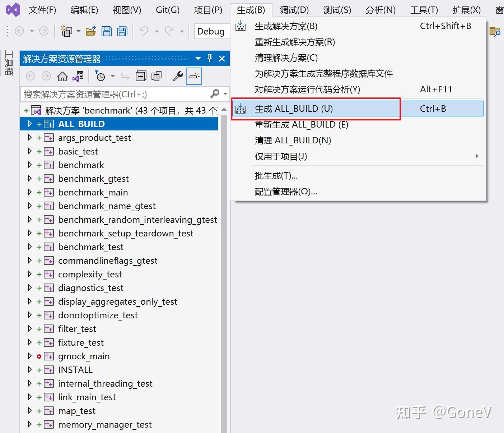Click the Pending Changes Filter clock icon
The width and height of the screenshot is (504, 433).
pyautogui.click(x=101, y=76)
